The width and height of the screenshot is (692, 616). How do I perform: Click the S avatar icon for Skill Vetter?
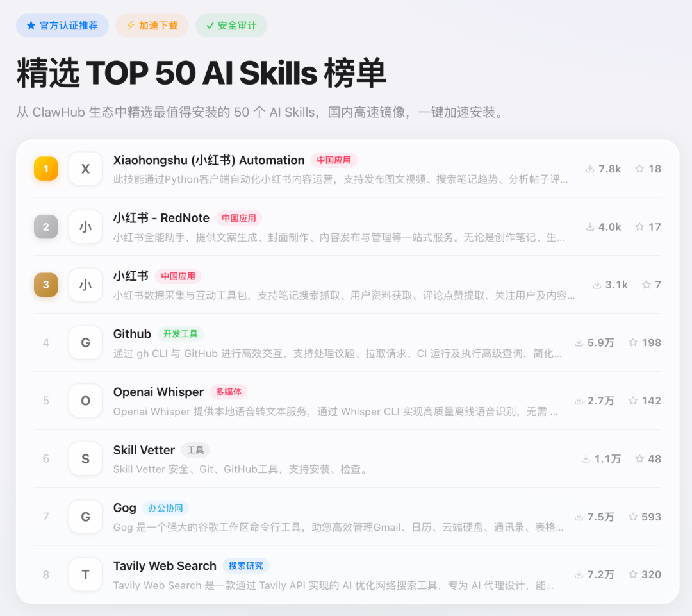click(x=85, y=458)
